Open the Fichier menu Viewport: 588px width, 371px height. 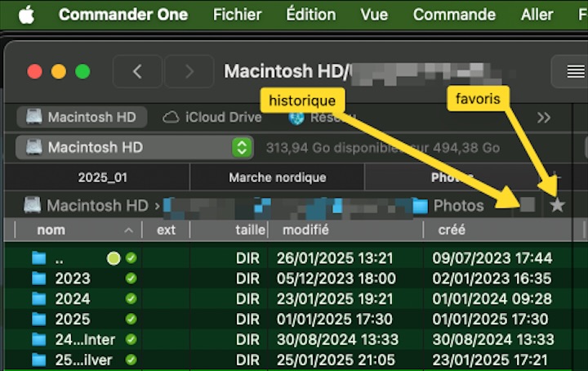(x=237, y=15)
